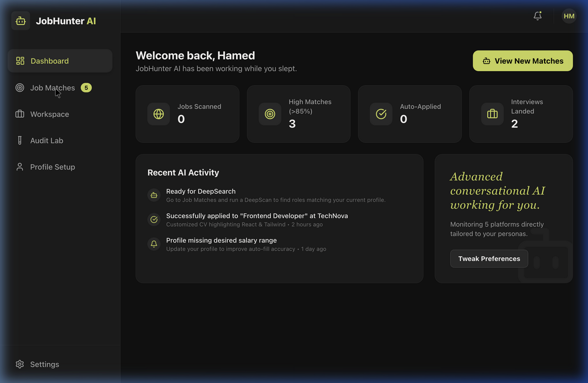Click the target icon on High Matches card
Image resolution: width=588 pixels, height=383 pixels.
[270, 114]
